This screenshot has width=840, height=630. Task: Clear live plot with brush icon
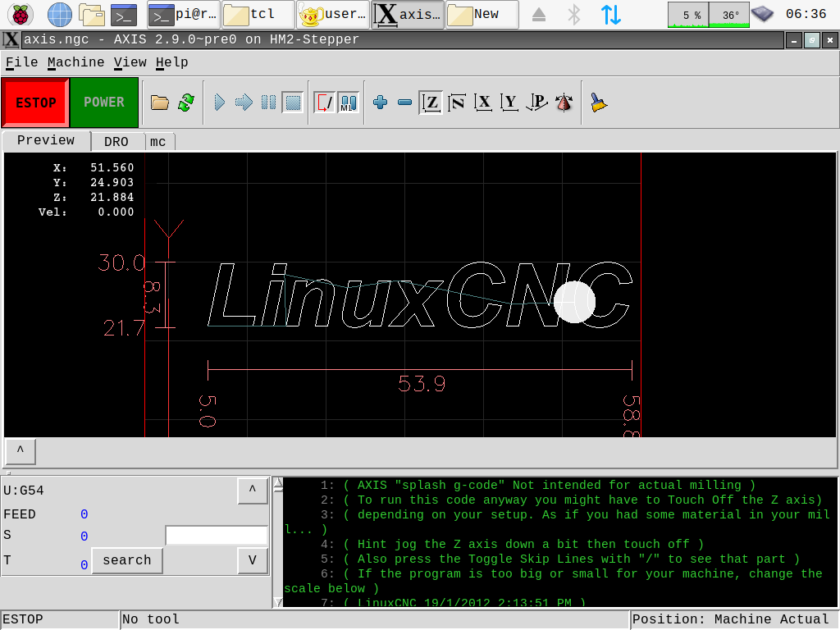(598, 103)
